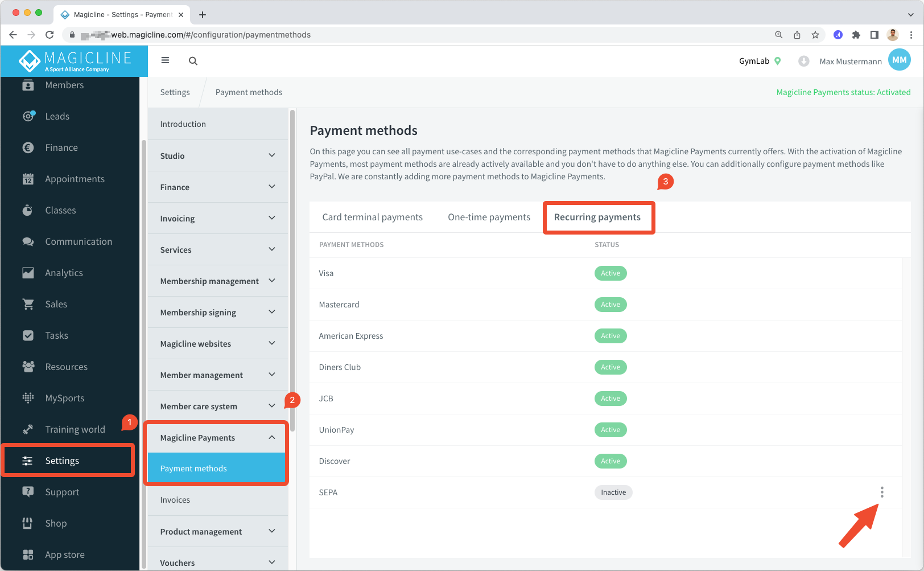This screenshot has height=571, width=924.
Task: Click the Settings breadcrumb link
Action: tap(175, 92)
